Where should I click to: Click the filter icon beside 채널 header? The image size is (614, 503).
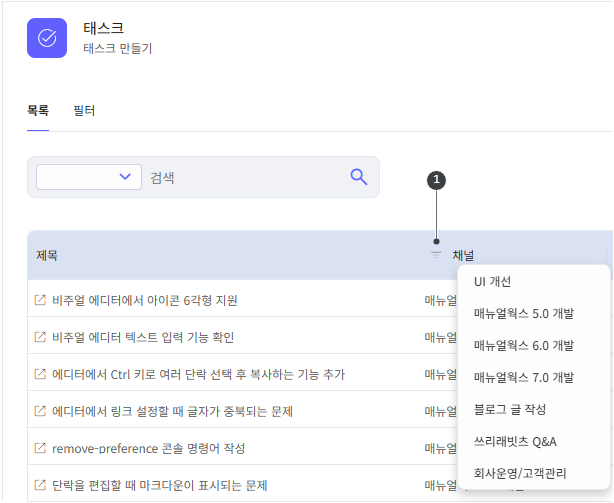[436, 255]
